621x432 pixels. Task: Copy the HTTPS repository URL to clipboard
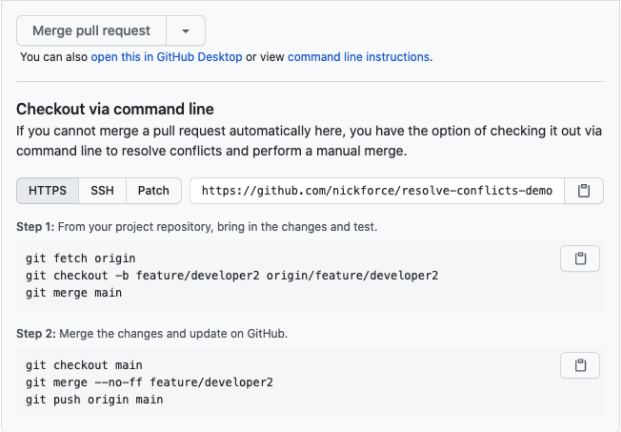(x=583, y=191)
